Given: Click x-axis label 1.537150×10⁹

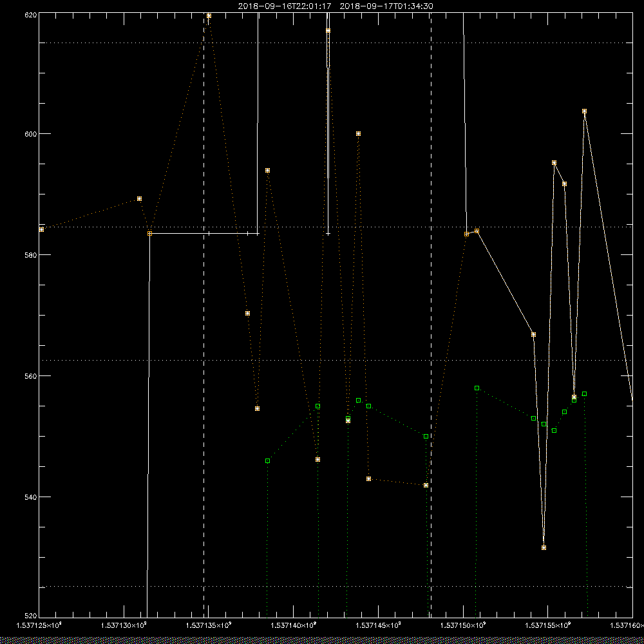Looking at the screenshot, I should click(x=464, y=625).
